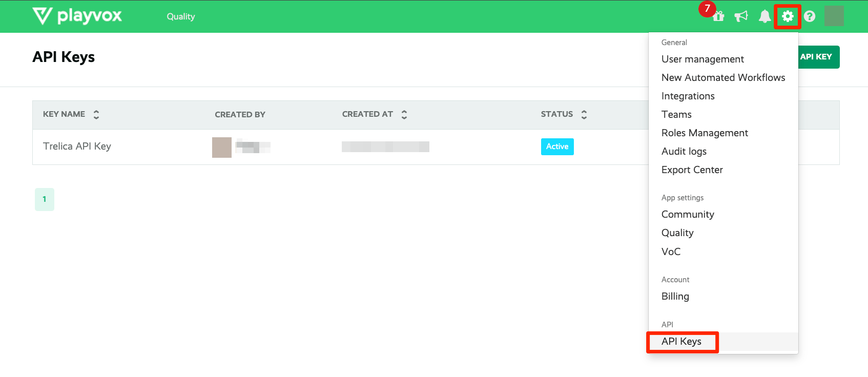Click the Key Name column header
Screen dimensions: 868x377
pyautogui.click(x=64, y=114)
